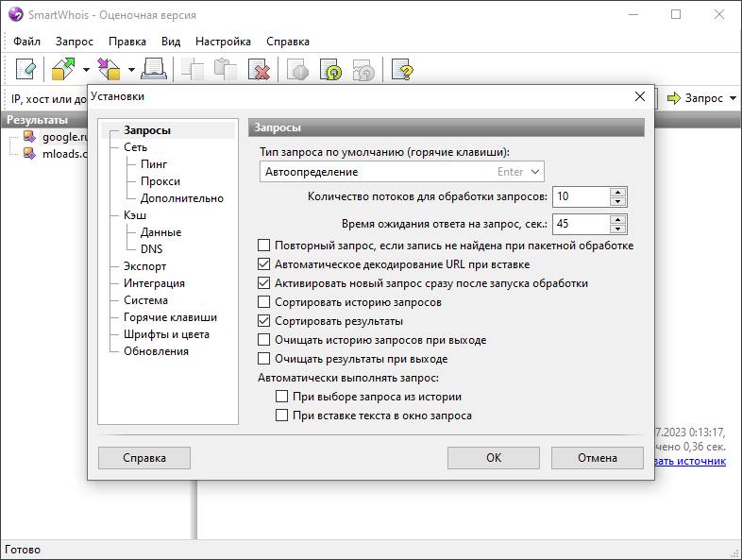Click the paste clipboard icon in the toolbar

point(226,69)
